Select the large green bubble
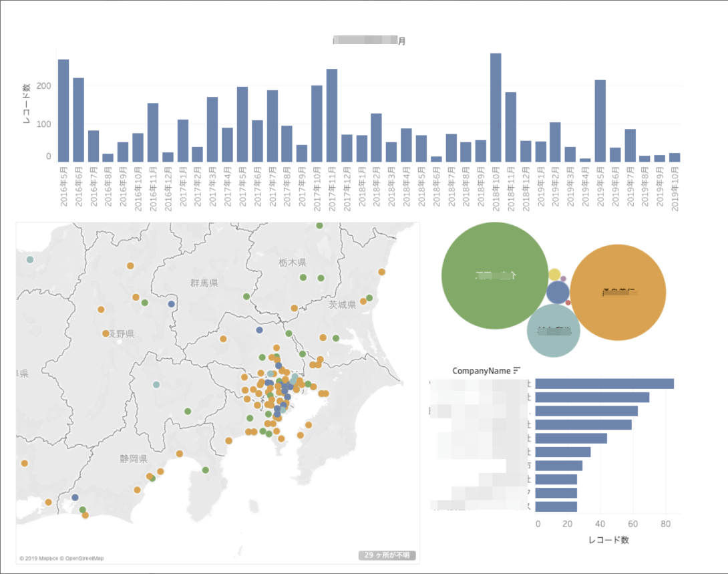The width and height of the screenshot is (728, 574). [495, 275]
